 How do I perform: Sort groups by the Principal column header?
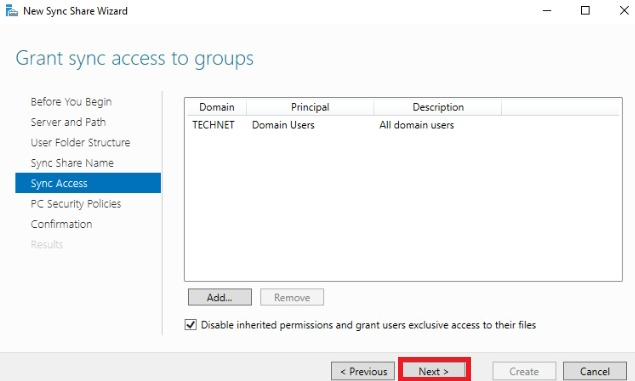click(310, 107)
